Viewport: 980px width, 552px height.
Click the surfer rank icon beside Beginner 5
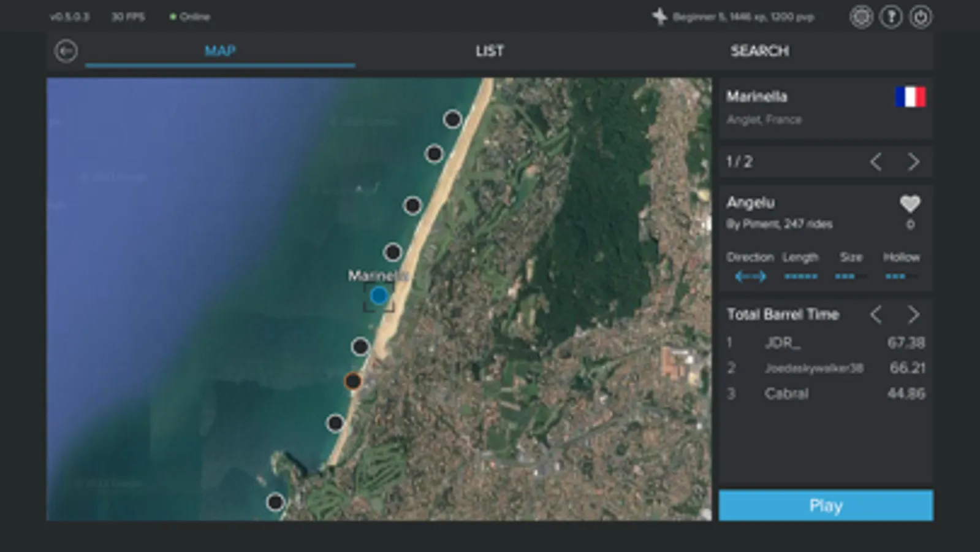pos(659,17)
